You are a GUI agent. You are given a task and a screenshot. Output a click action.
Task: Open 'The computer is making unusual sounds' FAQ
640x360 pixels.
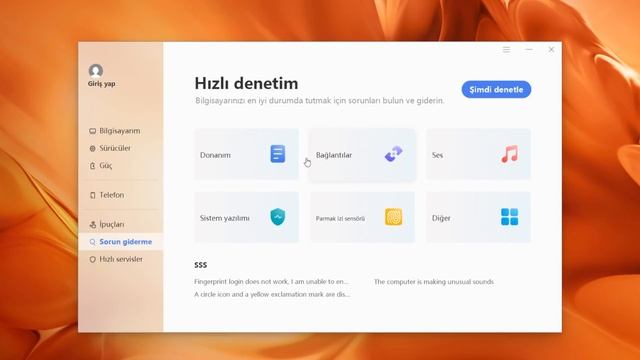434,282
